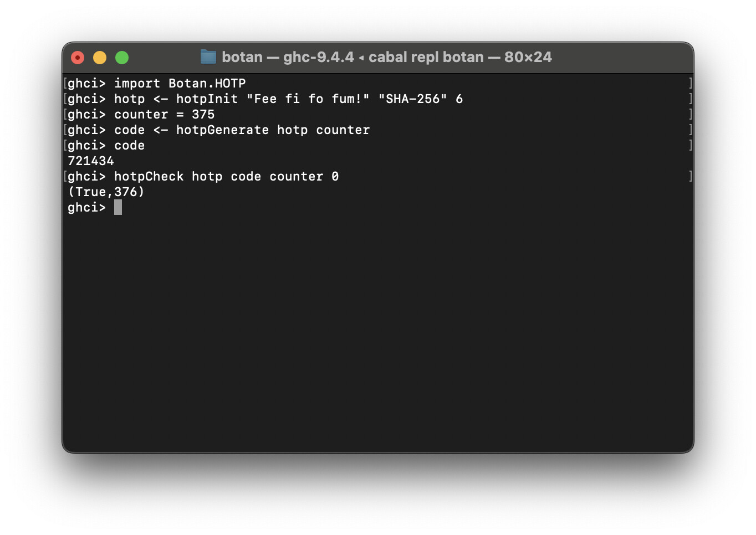
Task: Click the red close window button
Action: [x=78, y=58]
